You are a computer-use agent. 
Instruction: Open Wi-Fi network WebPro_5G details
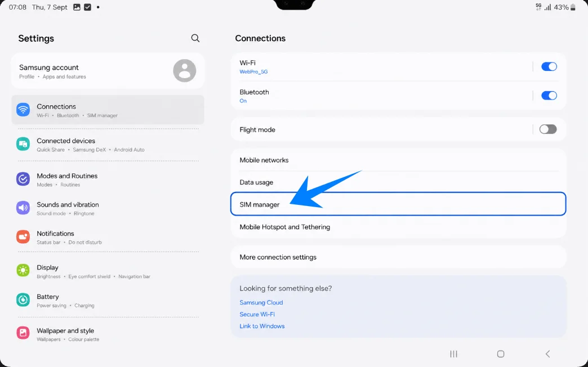tap(253, 71)
